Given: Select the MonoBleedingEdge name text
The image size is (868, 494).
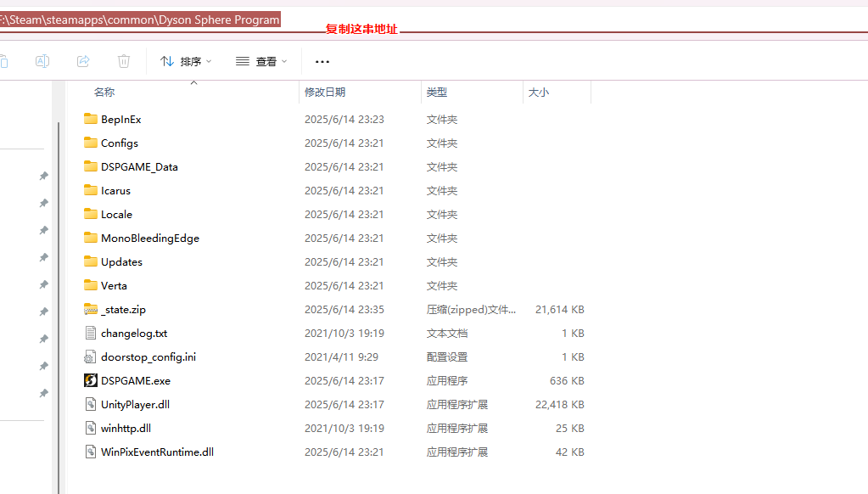Looking at the screenshot, I should (150, 239).
